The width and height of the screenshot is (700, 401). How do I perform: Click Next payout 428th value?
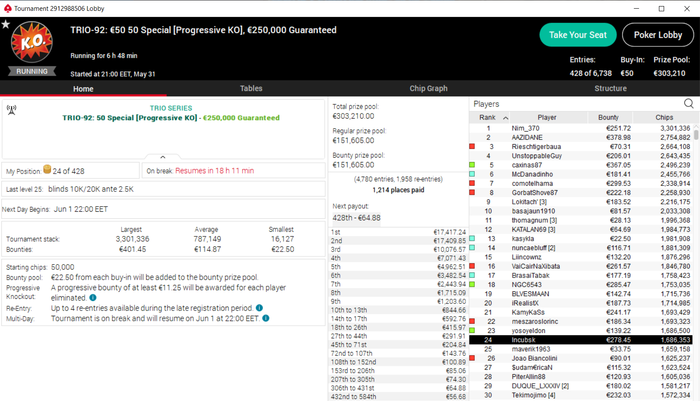[x=356, y=218]
